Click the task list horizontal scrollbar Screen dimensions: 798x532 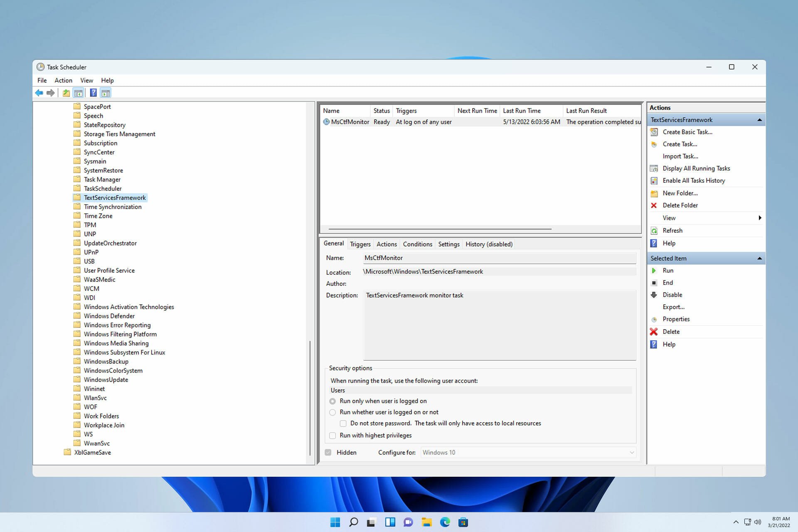(x=440, y=229)
